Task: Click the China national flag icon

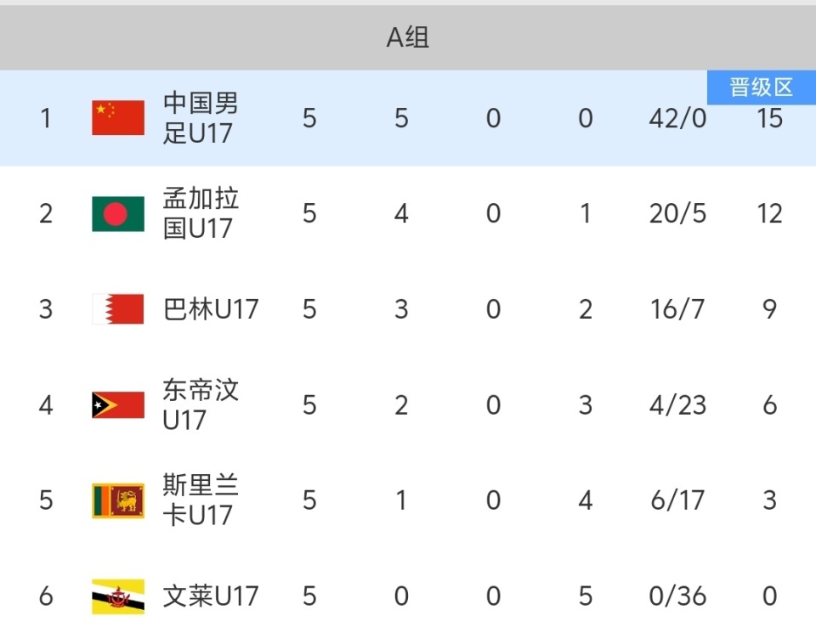Action: [118, 118]
